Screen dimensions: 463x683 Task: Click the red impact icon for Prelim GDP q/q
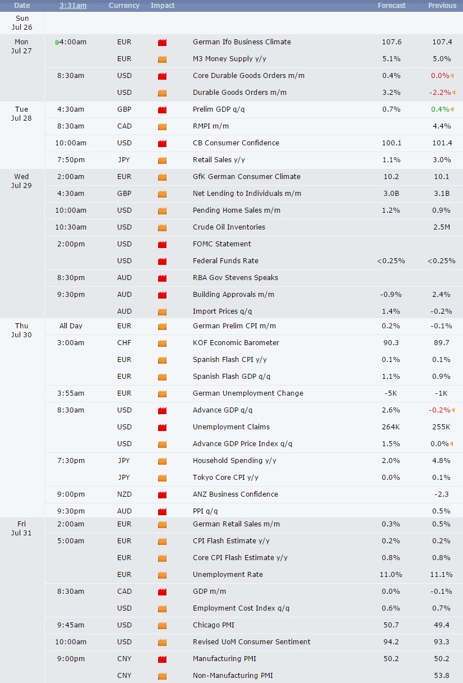(162, 110)
